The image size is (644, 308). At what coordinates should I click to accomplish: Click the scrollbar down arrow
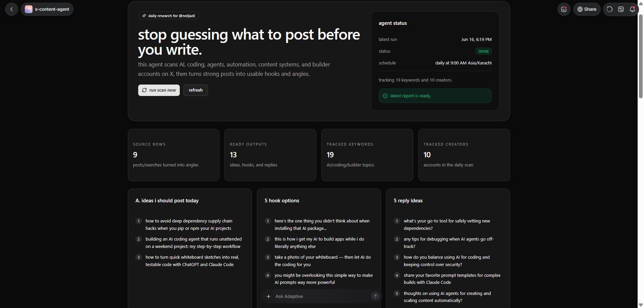(641, 305)
